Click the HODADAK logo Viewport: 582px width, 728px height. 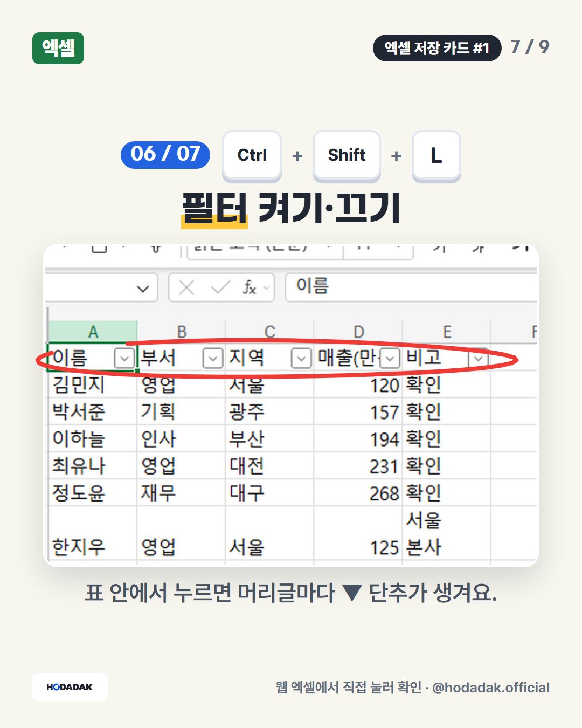pyautogui.click(x=70, y=687)
